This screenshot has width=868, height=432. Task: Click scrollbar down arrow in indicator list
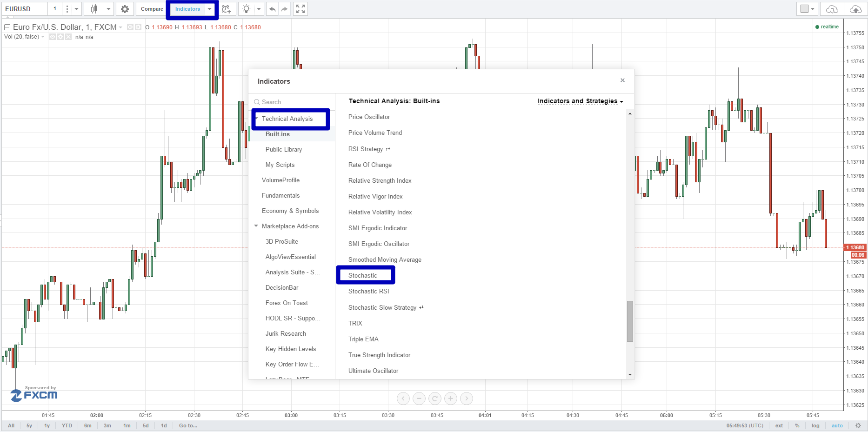point(630,375)
